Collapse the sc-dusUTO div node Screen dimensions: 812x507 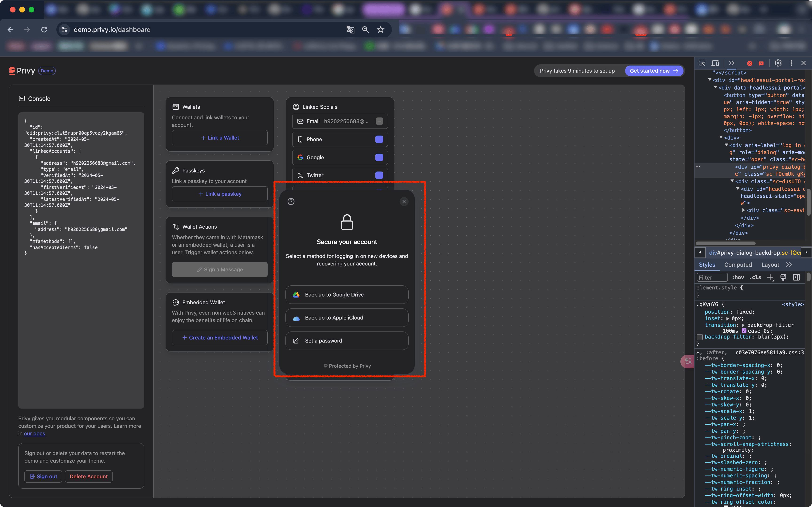point(733,181)
